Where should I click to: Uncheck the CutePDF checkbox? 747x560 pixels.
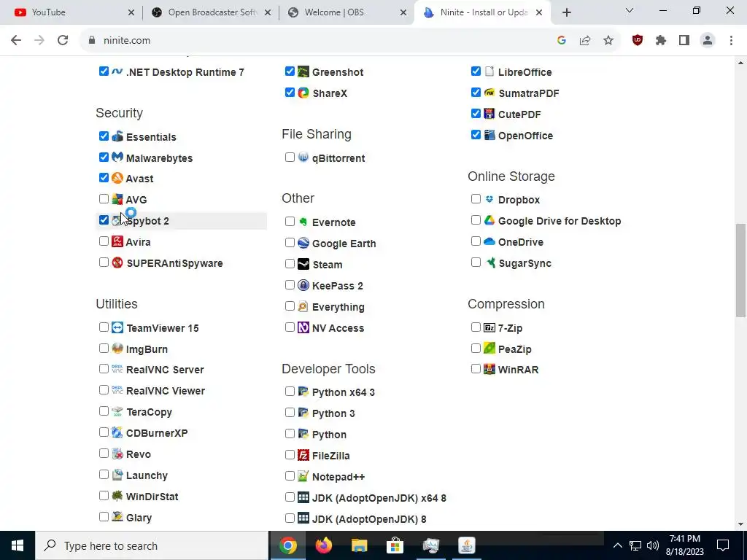coord(476,113)
